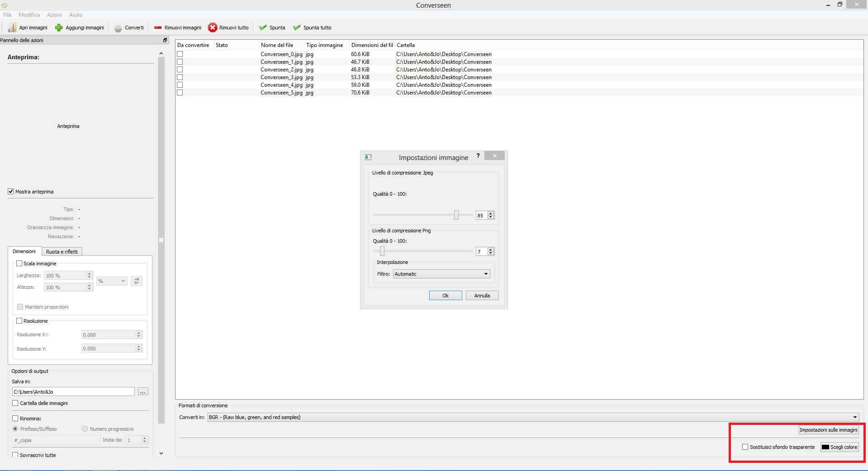Click the Jpeg quality spinbox arrows
Viewport: 868px width, 471px height.
491,216
